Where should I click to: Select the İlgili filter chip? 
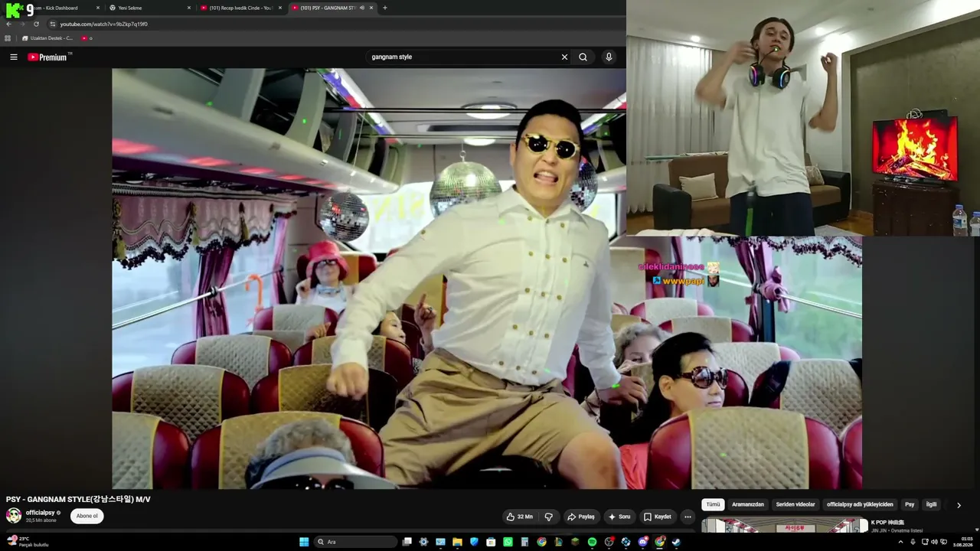click(x=932, y=504)
